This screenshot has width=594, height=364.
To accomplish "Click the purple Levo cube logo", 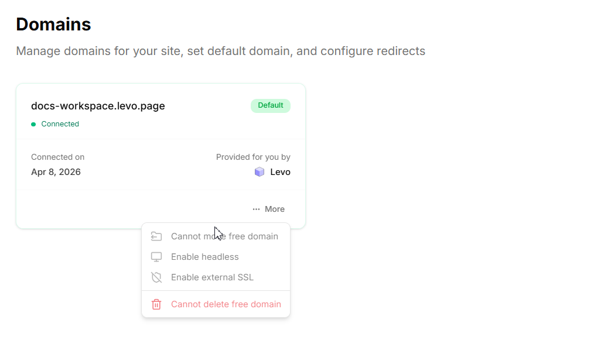I will [260, 172].
